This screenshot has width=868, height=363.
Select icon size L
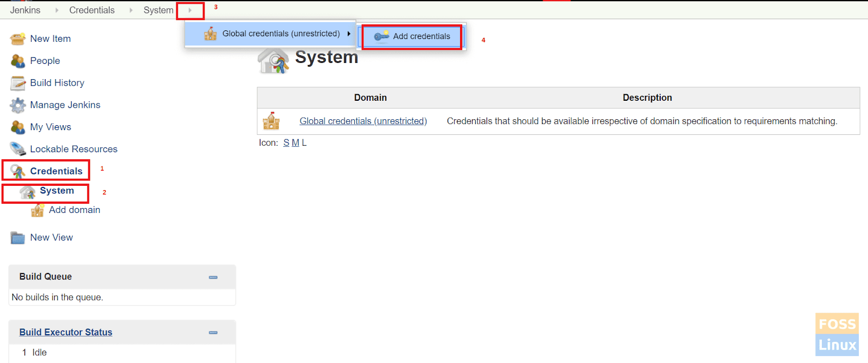304,143
